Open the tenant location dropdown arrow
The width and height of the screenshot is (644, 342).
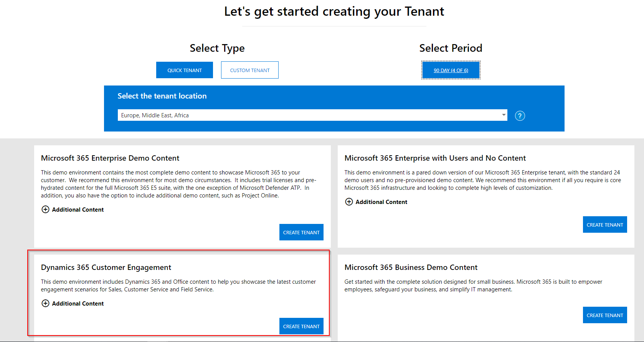504,115
